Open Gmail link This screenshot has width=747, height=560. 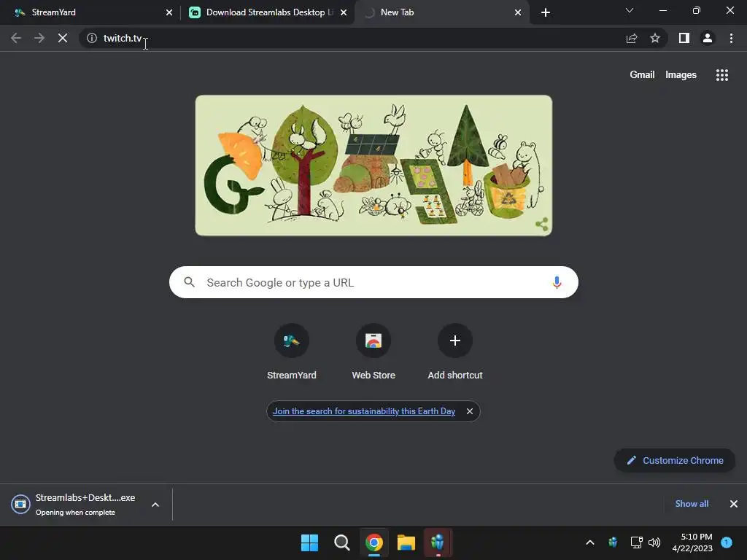(642, 75)
